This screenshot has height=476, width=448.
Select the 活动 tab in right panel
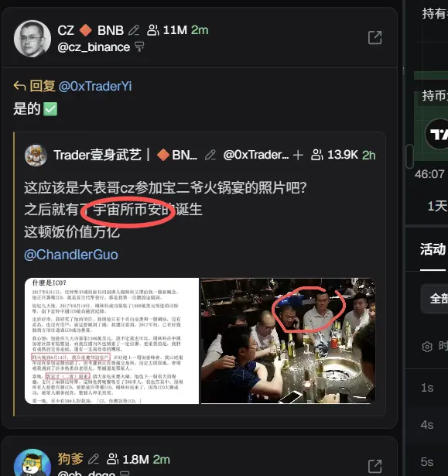(x=433, y=249)
